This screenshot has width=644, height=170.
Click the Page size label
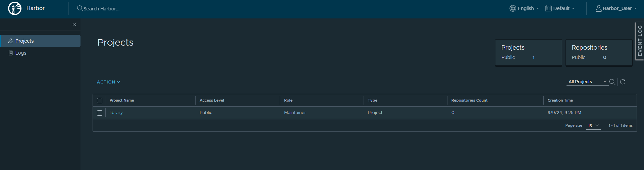tap(574, 125)
